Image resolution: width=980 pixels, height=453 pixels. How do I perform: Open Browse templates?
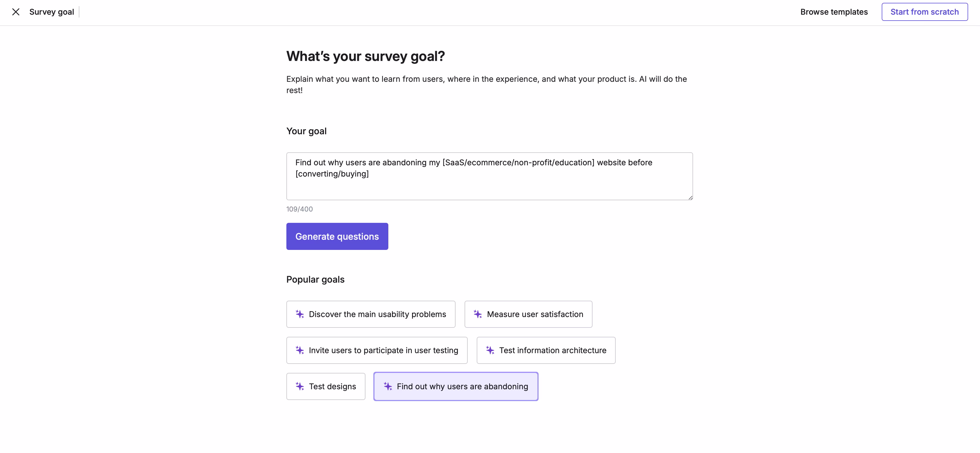[x=834, y=12]
